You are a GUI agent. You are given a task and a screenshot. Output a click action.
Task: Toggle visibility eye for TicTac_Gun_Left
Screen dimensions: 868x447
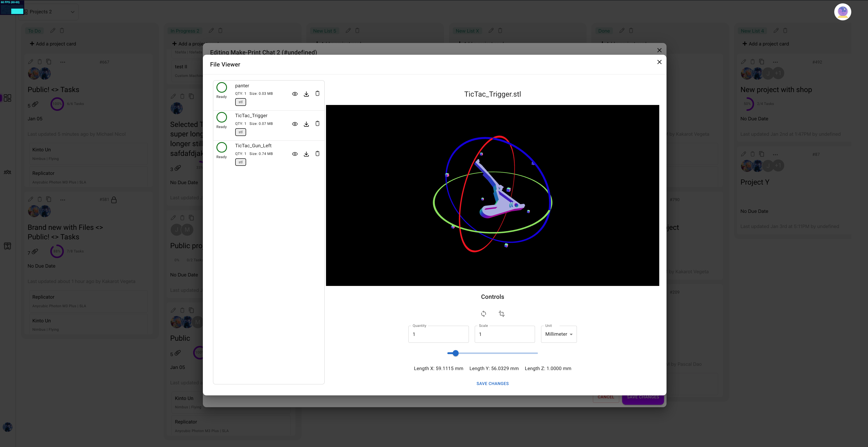[x=295, y=154]
